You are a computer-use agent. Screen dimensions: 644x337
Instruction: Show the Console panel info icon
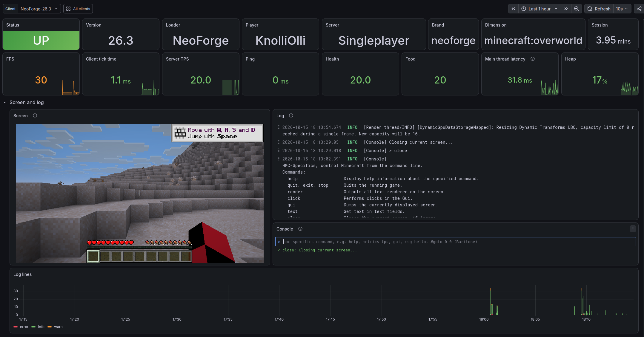coord(300,229)
